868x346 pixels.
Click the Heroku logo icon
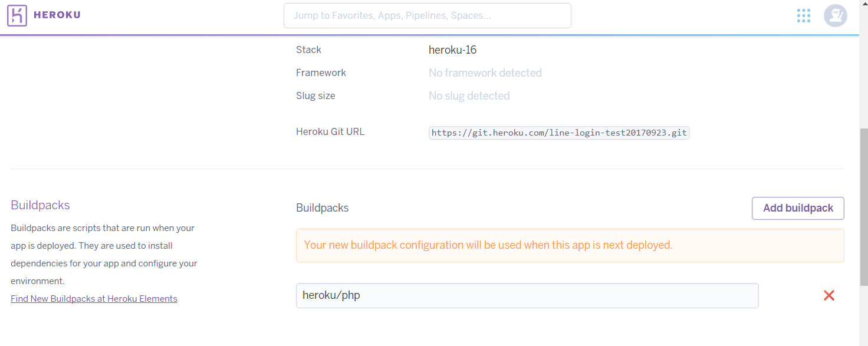pos(17,15)
